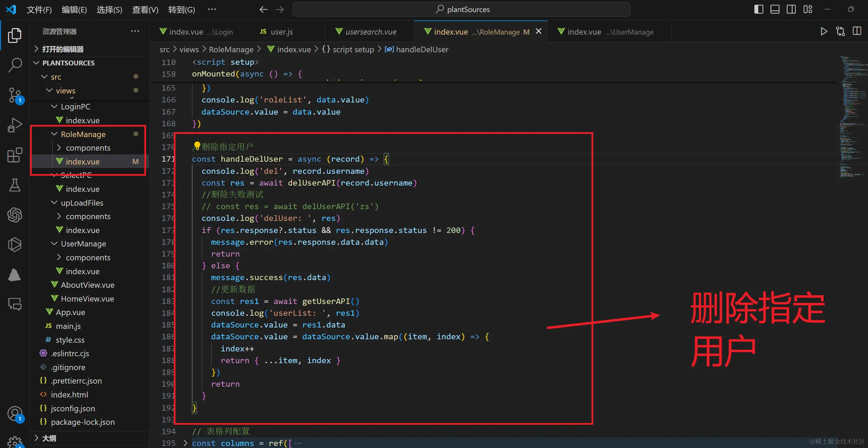Click the views breadcrumb segment
Image resolution: width=868 pixels, height=448 pixels.
pyautogui.click(x=189, y=50)
